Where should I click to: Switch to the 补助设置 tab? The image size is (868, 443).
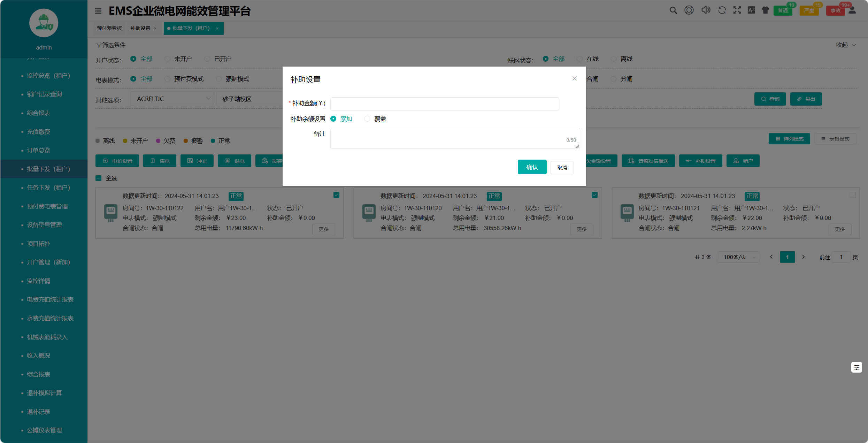pos(140,28)
